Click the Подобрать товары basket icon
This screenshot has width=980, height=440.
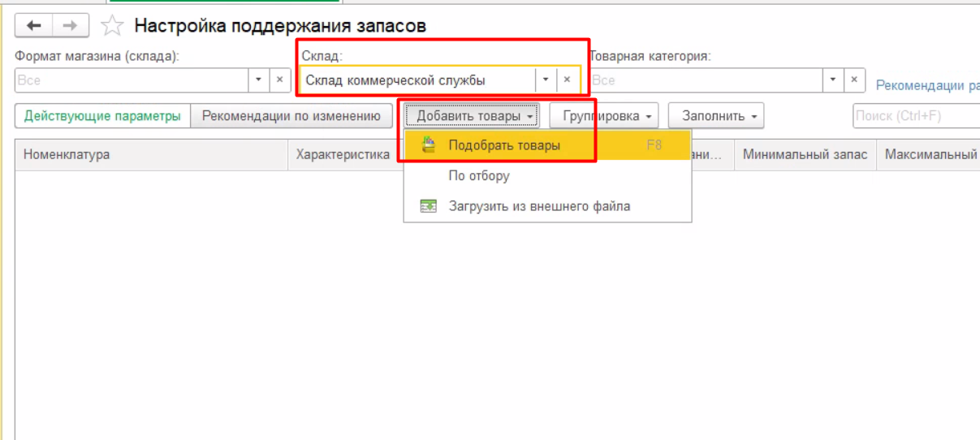429,145
